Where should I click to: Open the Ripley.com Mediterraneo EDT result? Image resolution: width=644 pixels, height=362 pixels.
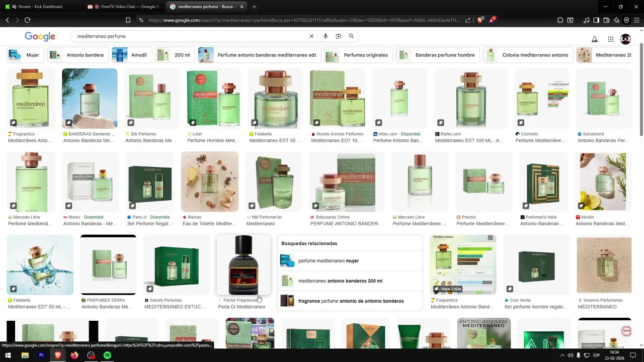[x=471, y=99]
